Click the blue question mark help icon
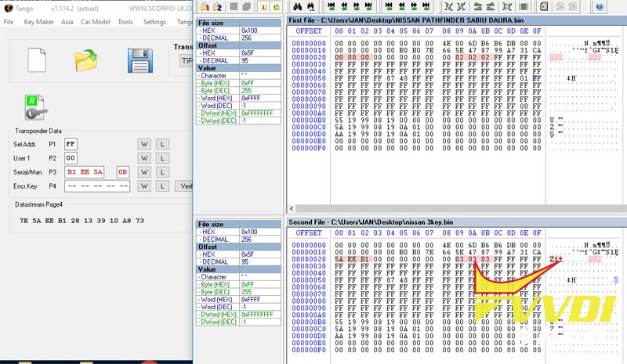The width and height of the screenshot is (627, 364). click(600, 6)
